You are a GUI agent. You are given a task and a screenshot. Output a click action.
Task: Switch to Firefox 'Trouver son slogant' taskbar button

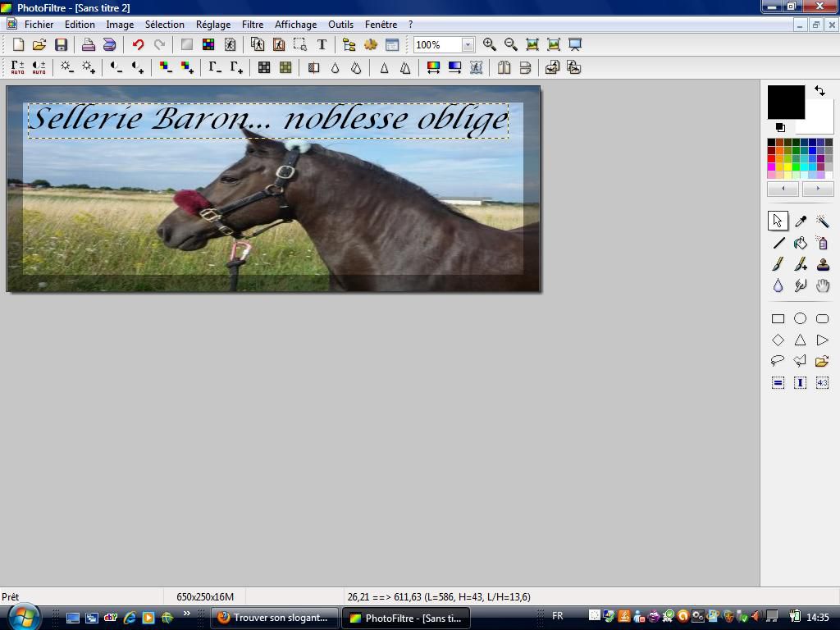274,618
